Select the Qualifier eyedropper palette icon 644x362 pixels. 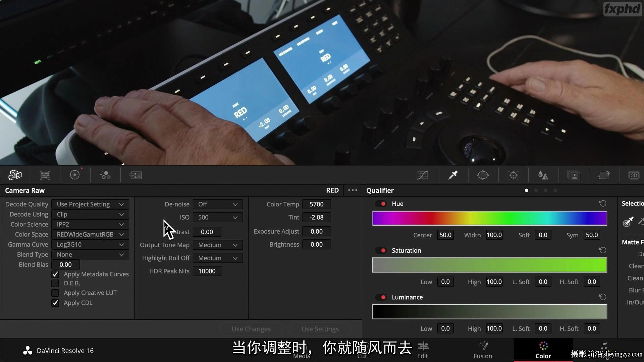pos(453,175)
